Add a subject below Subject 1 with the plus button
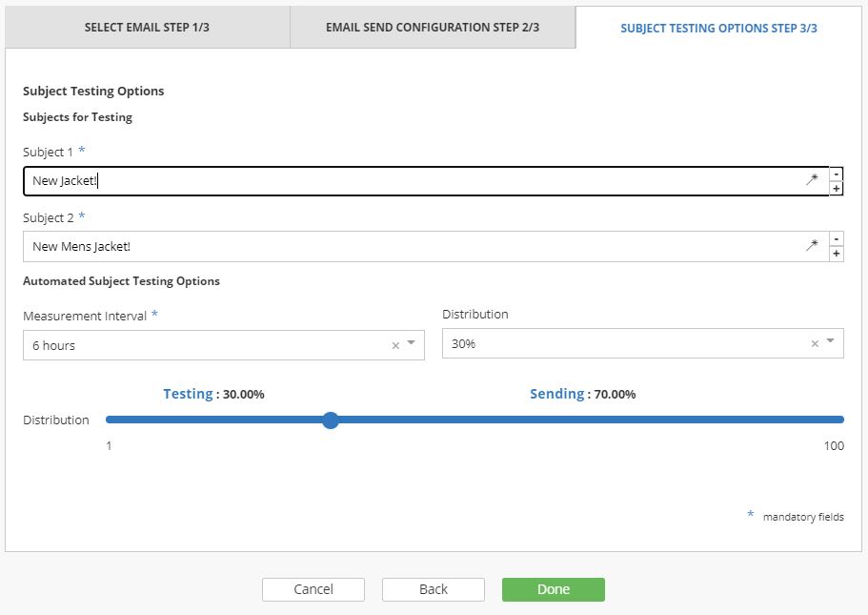Image resolution: width=868 pixels, height=615 pixels. [x=836, y=189]
